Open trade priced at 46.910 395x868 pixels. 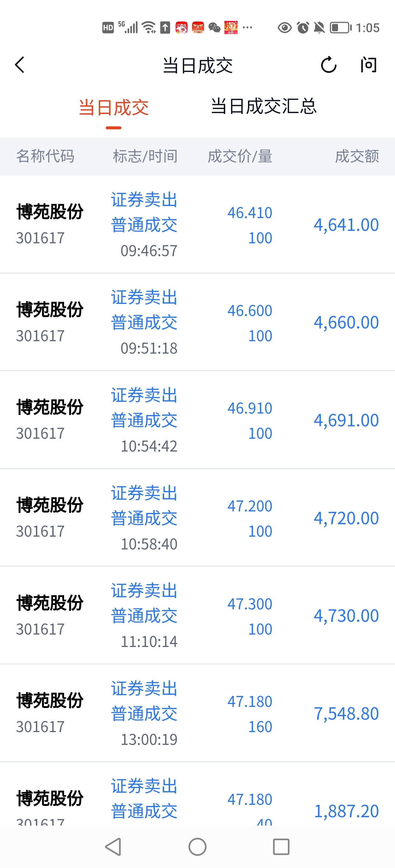pyautogui.click(x=197, y=420)
